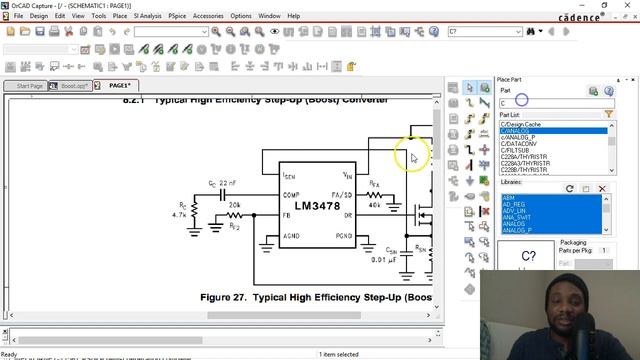The image size is (640, 360).
Task: Click the binoculars search icon
Action: 531,31
